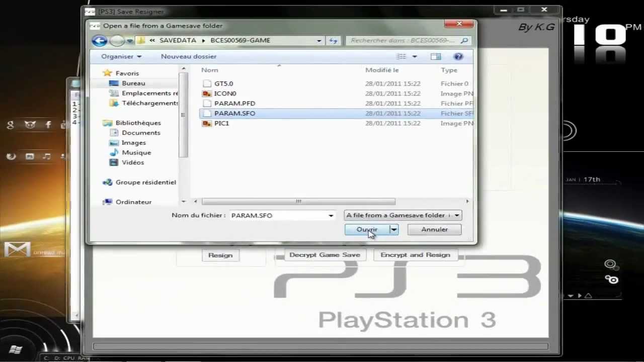This screenshot has height=362, width=644.
Task: Click the change view icon in toolbar
Action: coord(401,57)
